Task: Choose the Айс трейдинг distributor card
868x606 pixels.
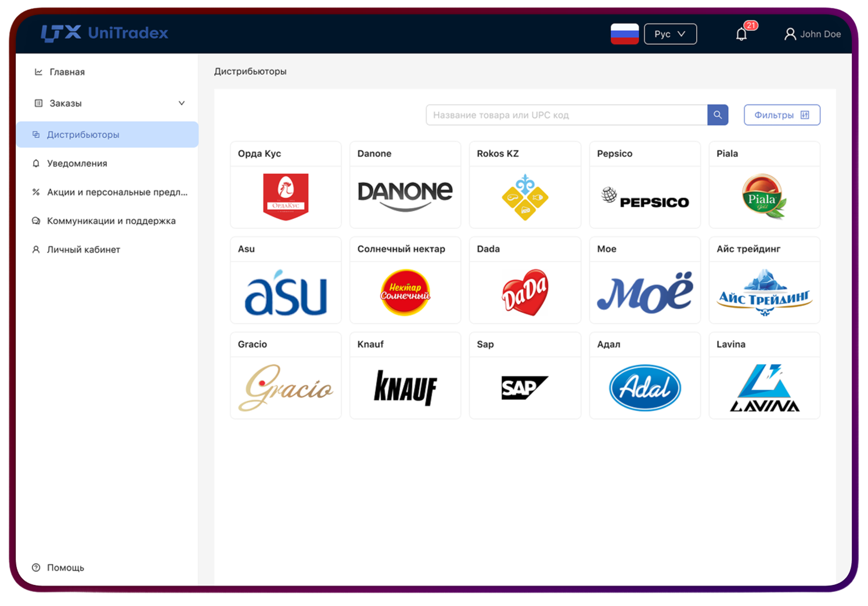Action: [764, 281]
